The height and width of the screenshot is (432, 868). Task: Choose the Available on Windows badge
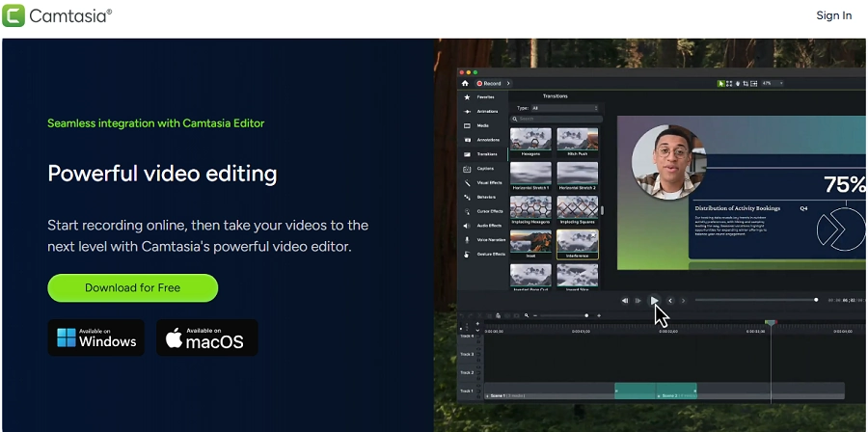(95, 337)
